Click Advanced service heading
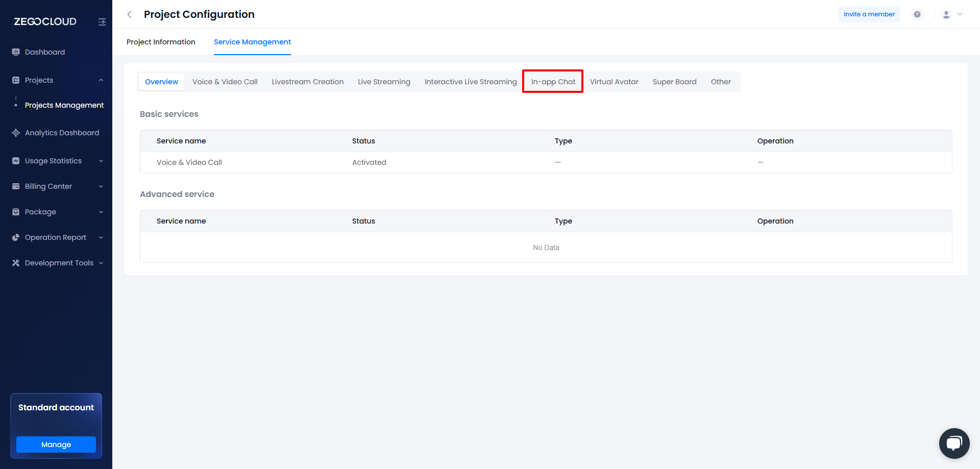 [177, 194]
